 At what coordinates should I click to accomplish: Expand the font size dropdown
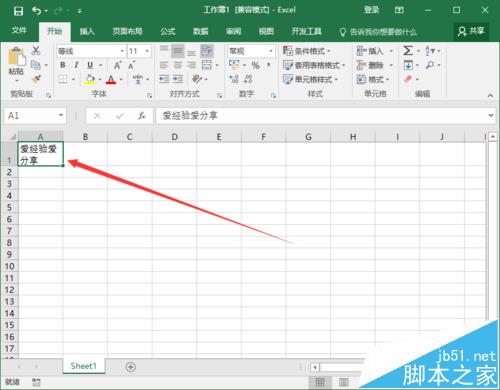(147, 51)
